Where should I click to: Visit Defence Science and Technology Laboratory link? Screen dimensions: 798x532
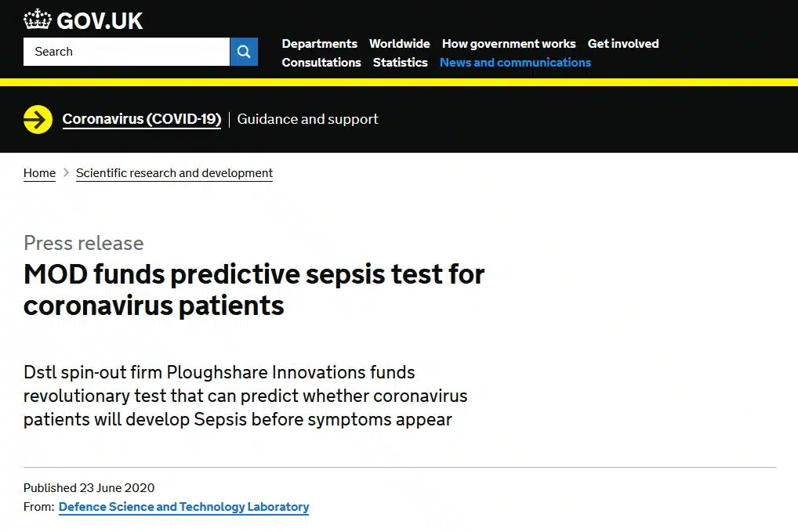coord(183,507)
